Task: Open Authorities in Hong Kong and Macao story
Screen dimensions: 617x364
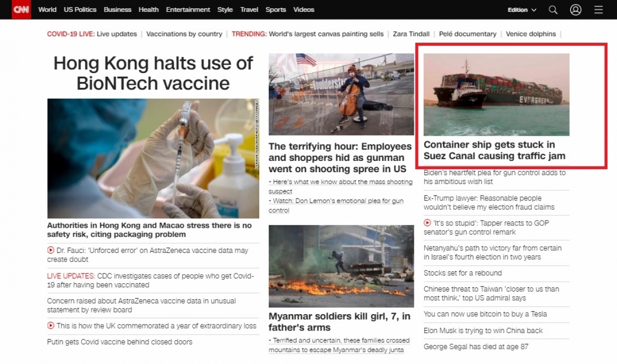Action: pos(150,230)
